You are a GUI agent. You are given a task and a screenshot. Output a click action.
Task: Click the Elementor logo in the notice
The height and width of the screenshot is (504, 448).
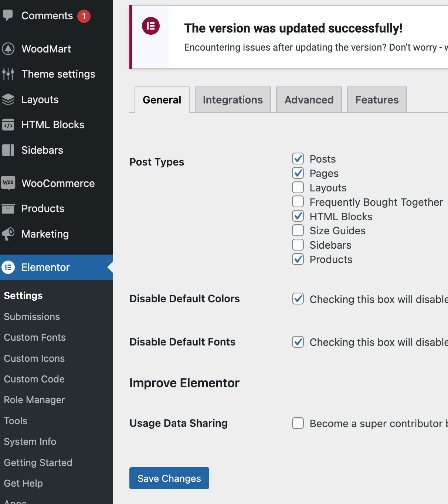(151, 26)
